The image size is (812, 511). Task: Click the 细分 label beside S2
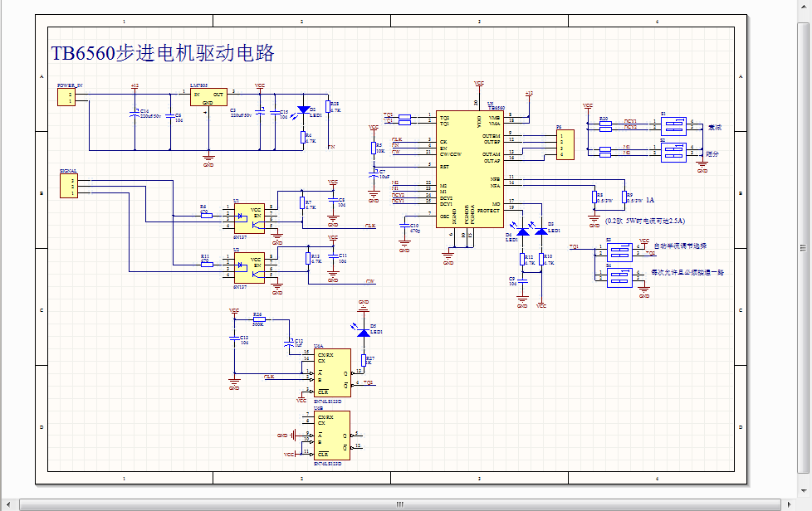[712, 153]
